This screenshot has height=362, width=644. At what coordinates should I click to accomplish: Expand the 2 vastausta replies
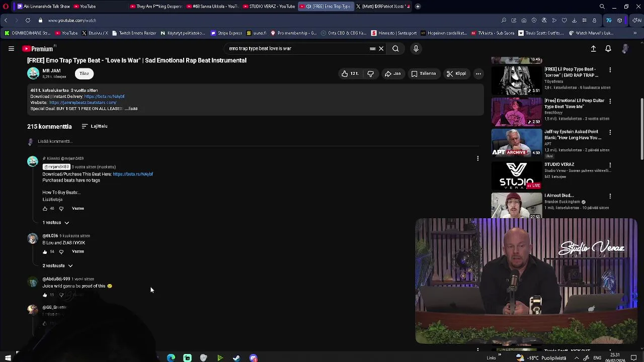tap(57, 265)
